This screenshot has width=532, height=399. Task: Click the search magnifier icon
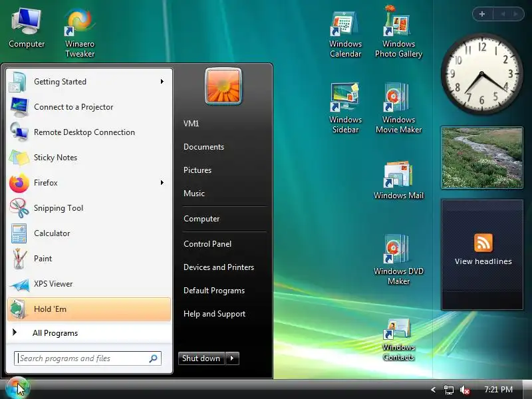pos(154,358)
